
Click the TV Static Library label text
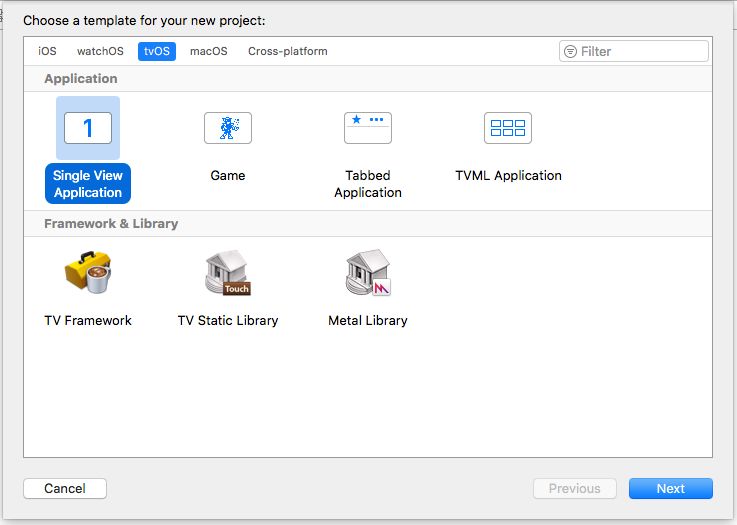(x=228, y=321)
